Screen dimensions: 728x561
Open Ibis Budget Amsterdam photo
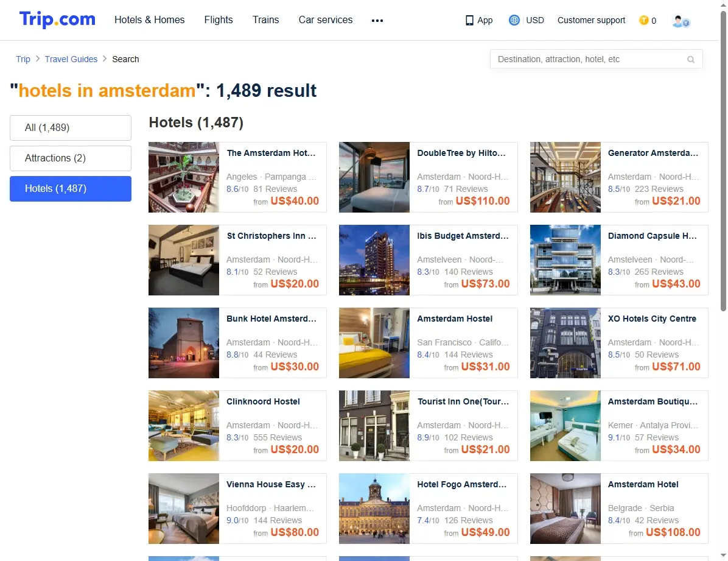pyautogui.click(x=374, y=260)
